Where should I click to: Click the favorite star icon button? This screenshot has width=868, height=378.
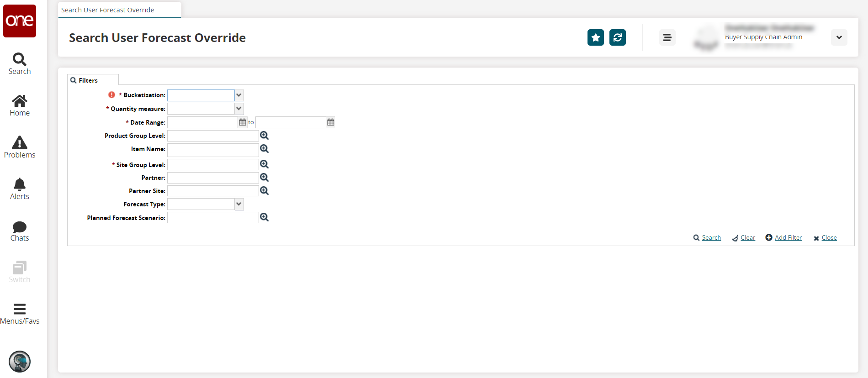click(595, 37)
